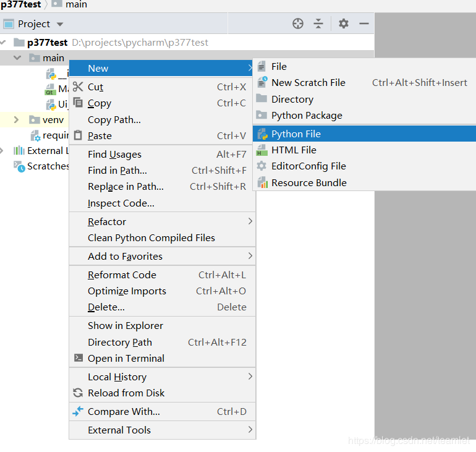
Task: Select Find in Path menu entry
Action: click(117, 171)
